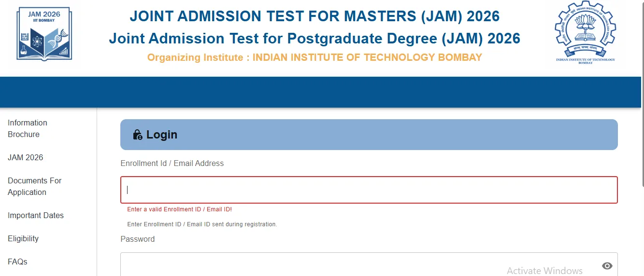
Task: Click inside the Password input box
Action: click(309, 265)
